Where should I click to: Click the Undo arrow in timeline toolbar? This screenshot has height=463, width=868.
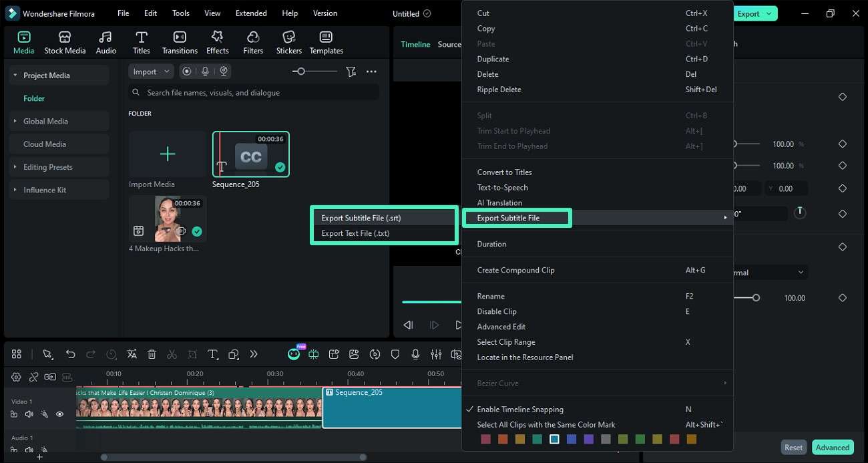click(70, 354)
